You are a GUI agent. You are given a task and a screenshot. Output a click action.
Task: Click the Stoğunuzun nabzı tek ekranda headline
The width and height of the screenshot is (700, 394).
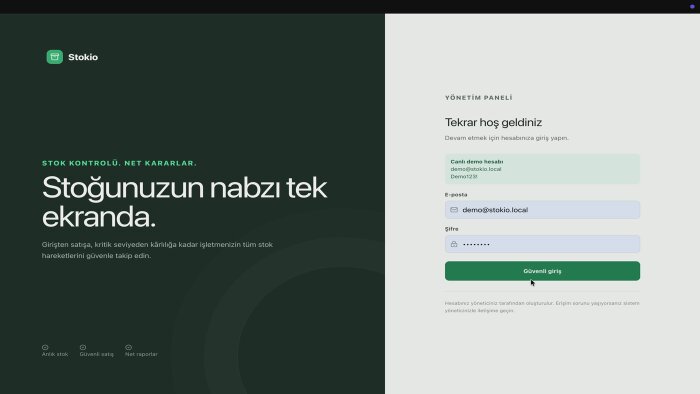coord(184,202)
